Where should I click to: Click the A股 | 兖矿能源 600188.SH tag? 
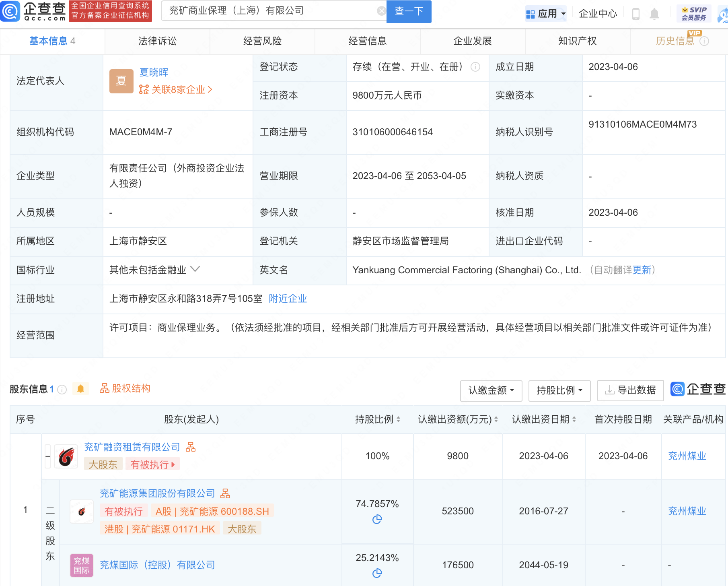coord(212,512)
